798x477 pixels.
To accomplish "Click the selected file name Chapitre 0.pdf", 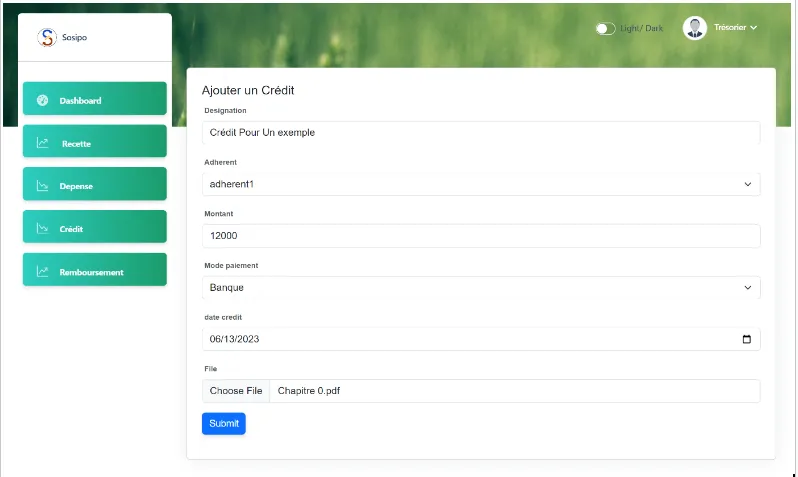I will coord(309,391).
